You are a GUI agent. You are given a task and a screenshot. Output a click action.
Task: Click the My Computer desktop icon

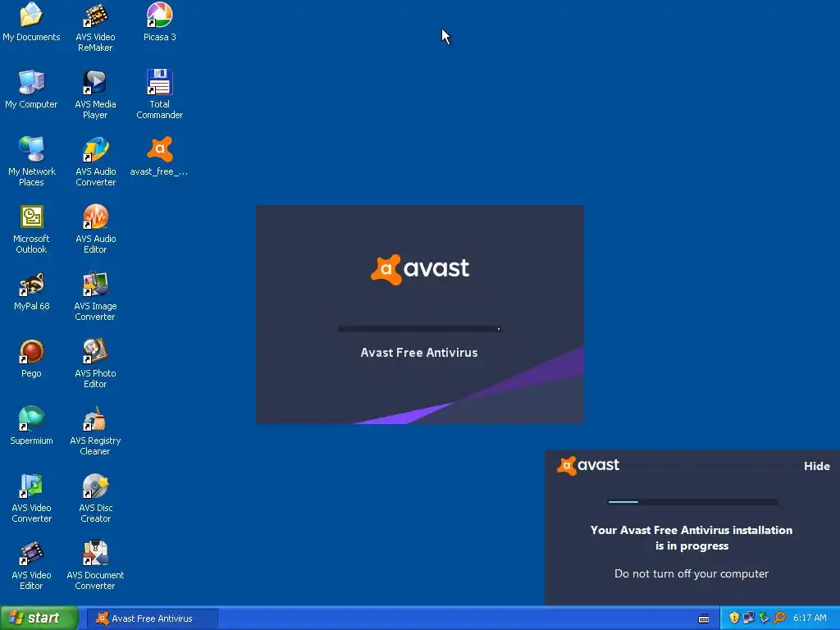pyautogui.click(x=31, y=89)
